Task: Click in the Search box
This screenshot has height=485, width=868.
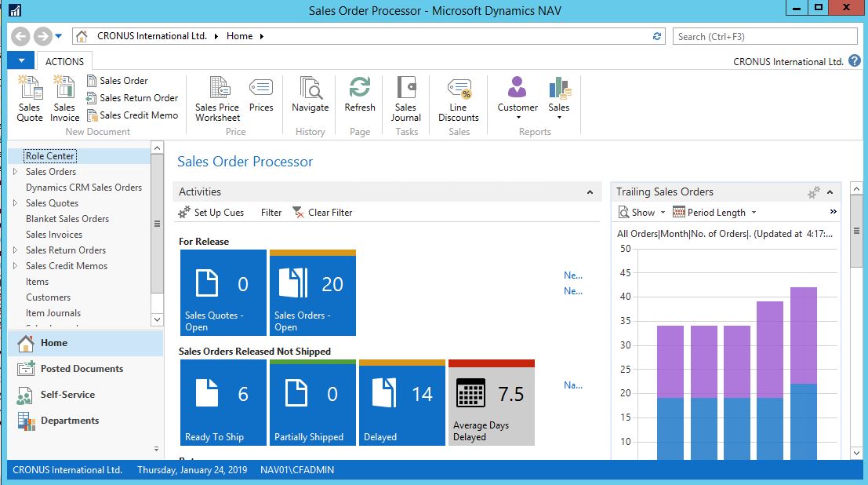Action: click(x=764, y=36)
